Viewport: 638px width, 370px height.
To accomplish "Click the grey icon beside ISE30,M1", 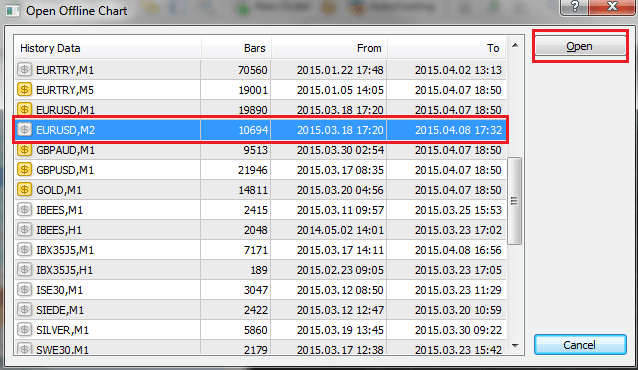I will (x=24, y=289).
